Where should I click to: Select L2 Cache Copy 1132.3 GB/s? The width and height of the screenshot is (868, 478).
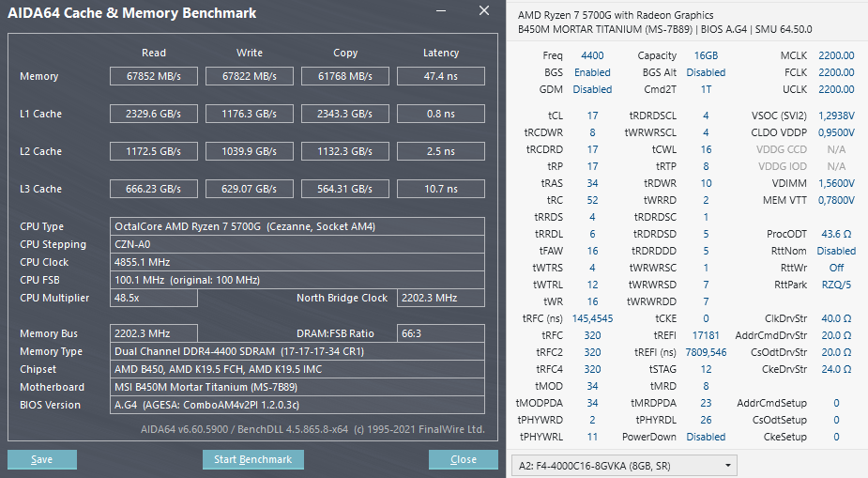(345, 151)
